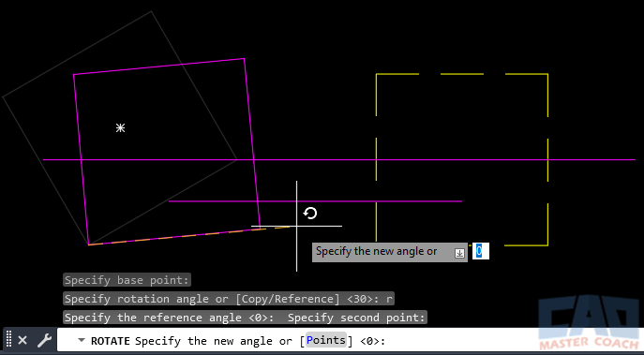Select the Points option in the command line
This screenshot has height=355, width=644.
pos(326,340)
